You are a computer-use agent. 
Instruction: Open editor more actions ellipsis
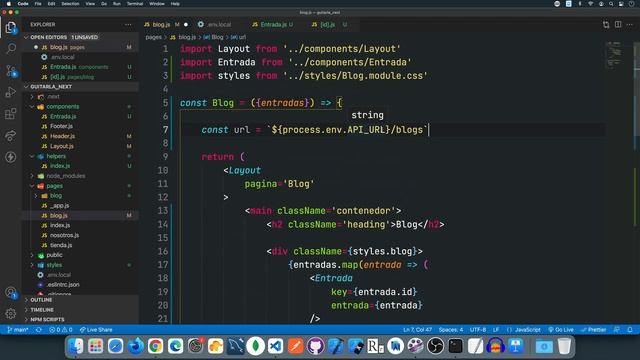[x=630, y=24]
